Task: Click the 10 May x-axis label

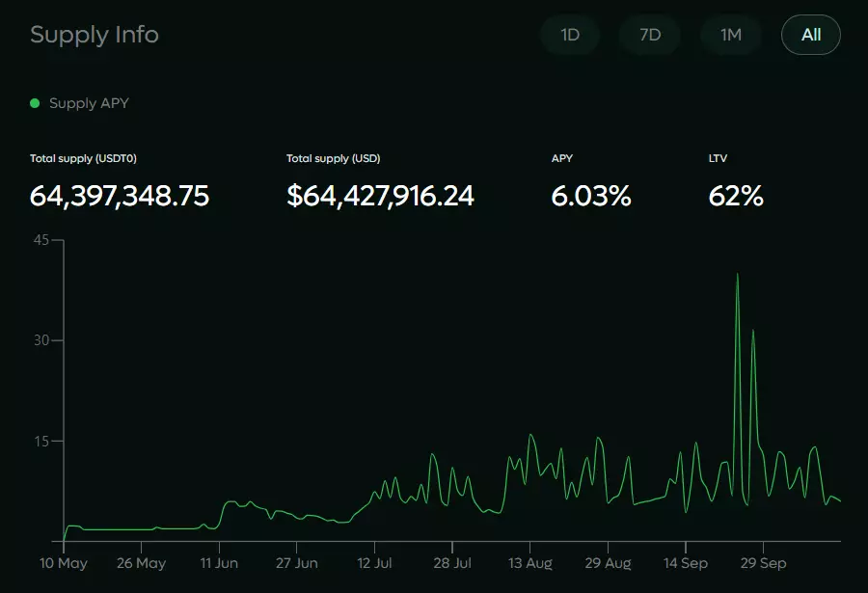Action: tap(64, 563)
